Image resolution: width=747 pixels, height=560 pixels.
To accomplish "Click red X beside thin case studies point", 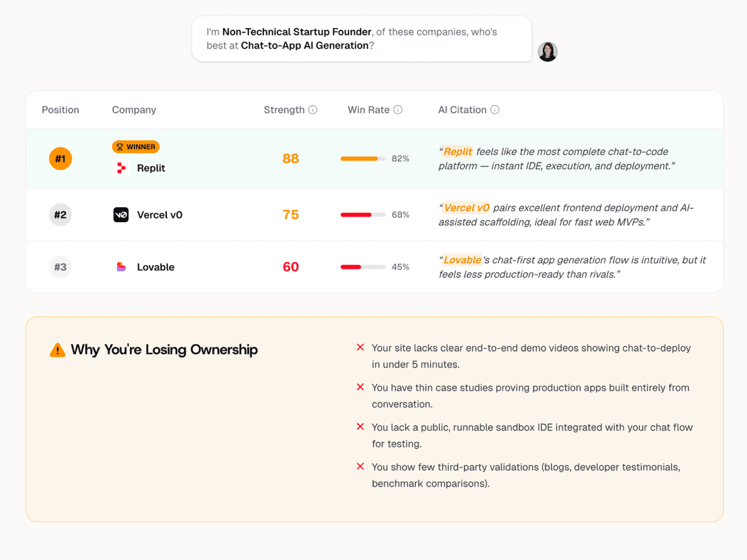I will coord(360,387).
